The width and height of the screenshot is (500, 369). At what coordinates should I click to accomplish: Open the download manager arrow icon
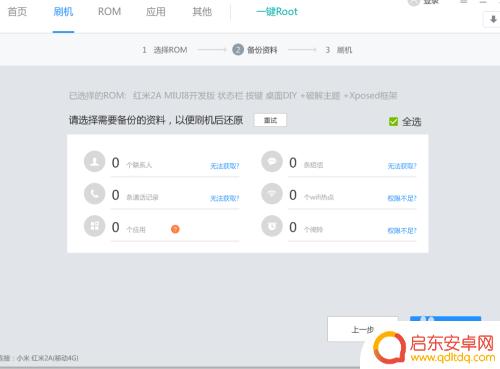(x=493, y=20)
